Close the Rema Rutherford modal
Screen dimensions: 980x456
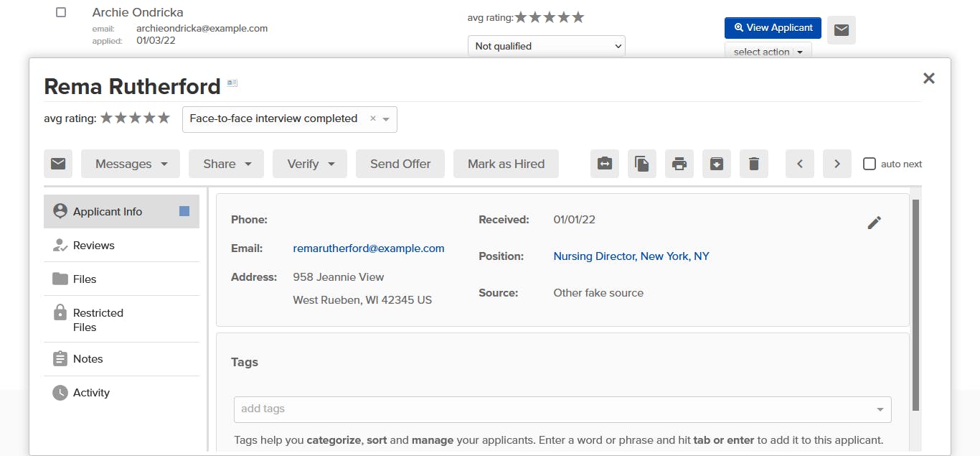[x=929, y=78]
